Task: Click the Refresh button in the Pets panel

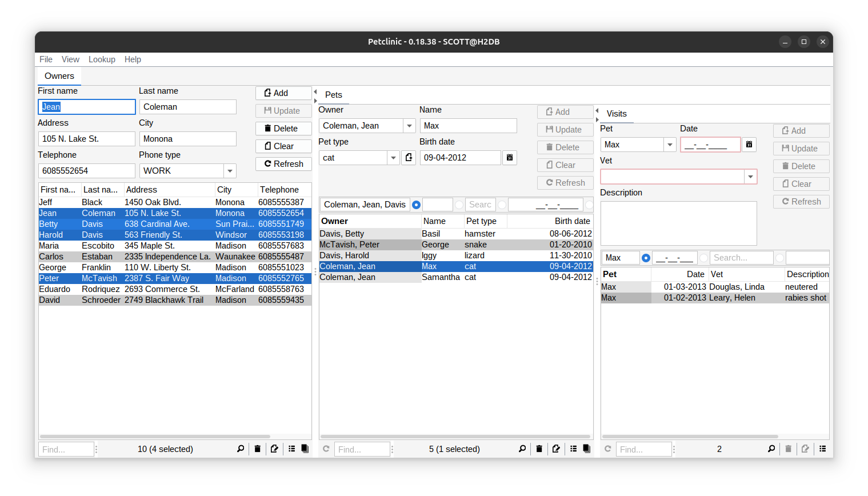Action: (565, 183)
